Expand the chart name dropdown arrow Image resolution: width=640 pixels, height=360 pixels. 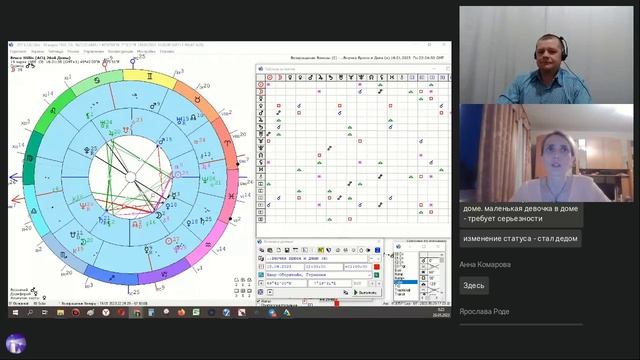pos(378,259)
